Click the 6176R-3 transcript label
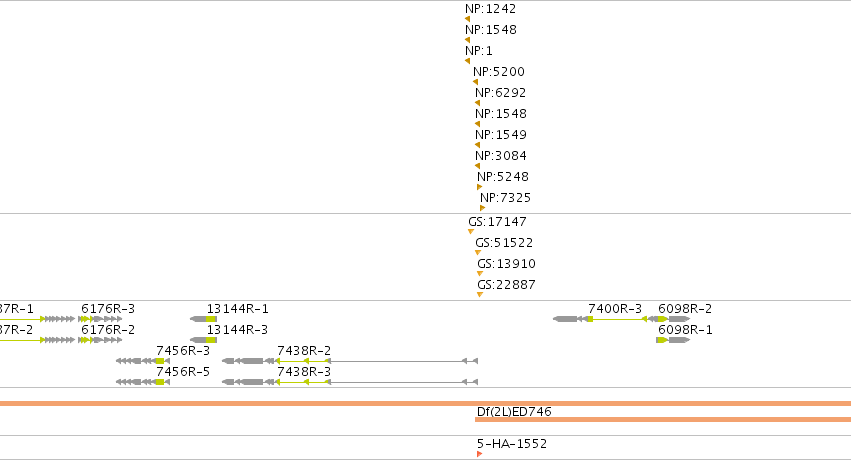 [108, 309]
